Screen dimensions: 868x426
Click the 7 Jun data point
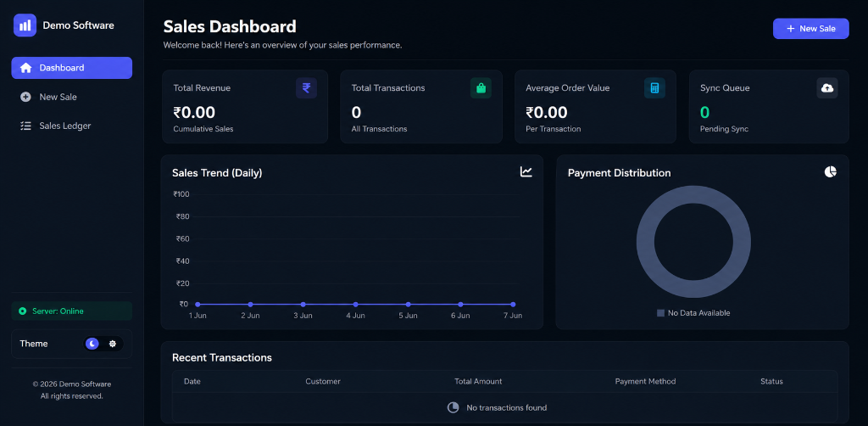(x=513, y=304)
